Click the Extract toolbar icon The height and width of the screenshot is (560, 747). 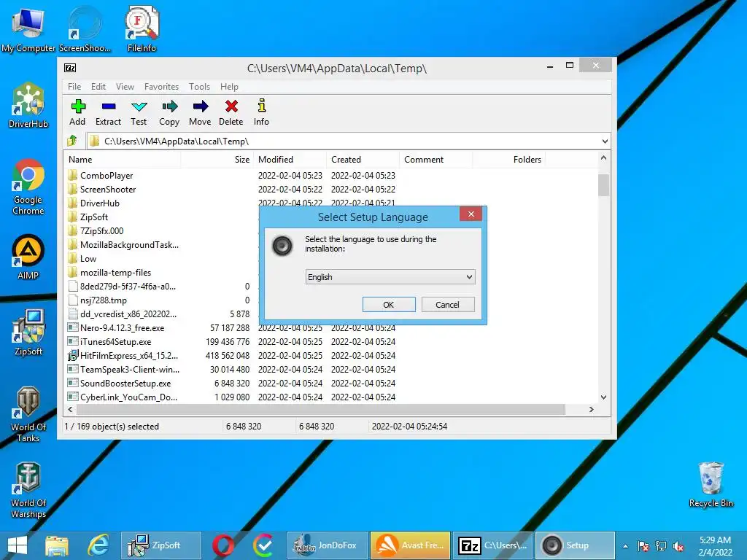pyautogui.click(x=108, y=112)
